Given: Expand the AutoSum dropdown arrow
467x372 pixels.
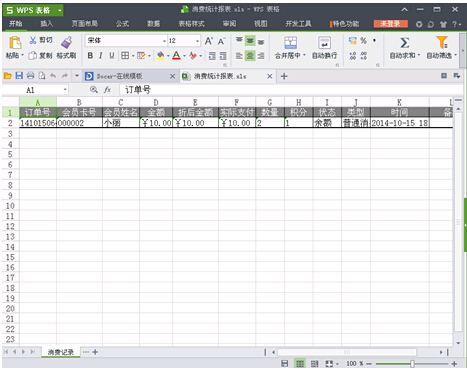Looking at the screenshot, I should click(419, 55).
